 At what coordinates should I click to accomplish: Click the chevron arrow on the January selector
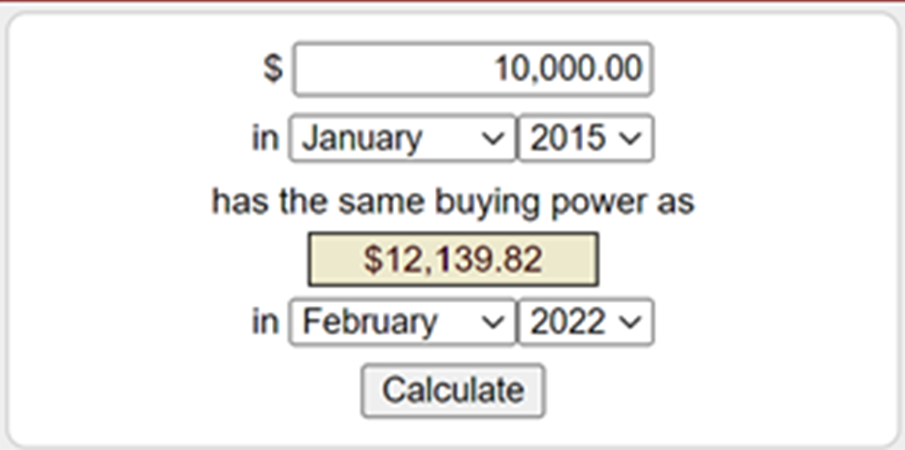pyautogui.click(x=494, y=139)
